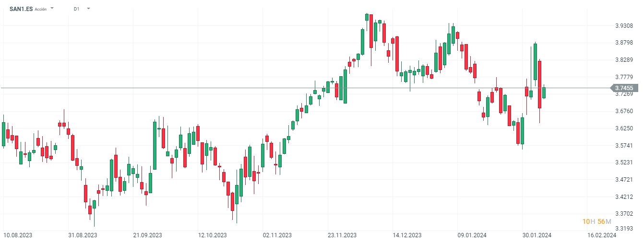Screen dimensions: 644x243
Task: Select the 21.09.2023 time axis label
Action: [147, 235]
